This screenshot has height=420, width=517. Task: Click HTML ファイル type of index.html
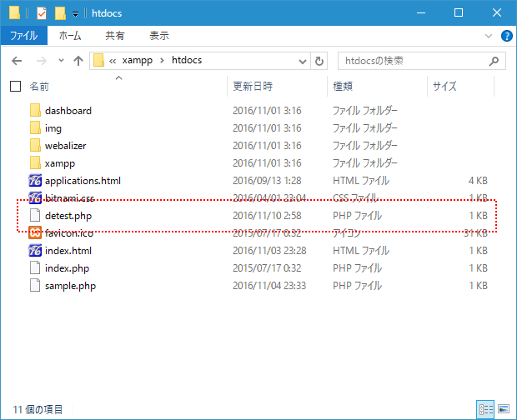pos(361,251)
